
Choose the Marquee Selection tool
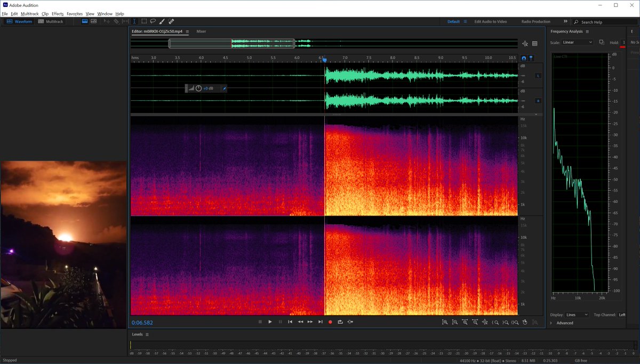tap(144, 21)
